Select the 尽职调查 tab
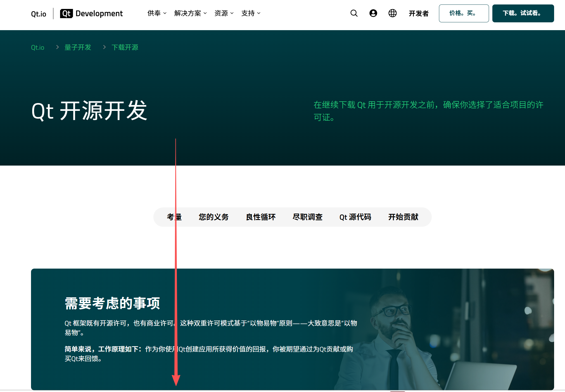The image size is (565, 392). point(307,217)
